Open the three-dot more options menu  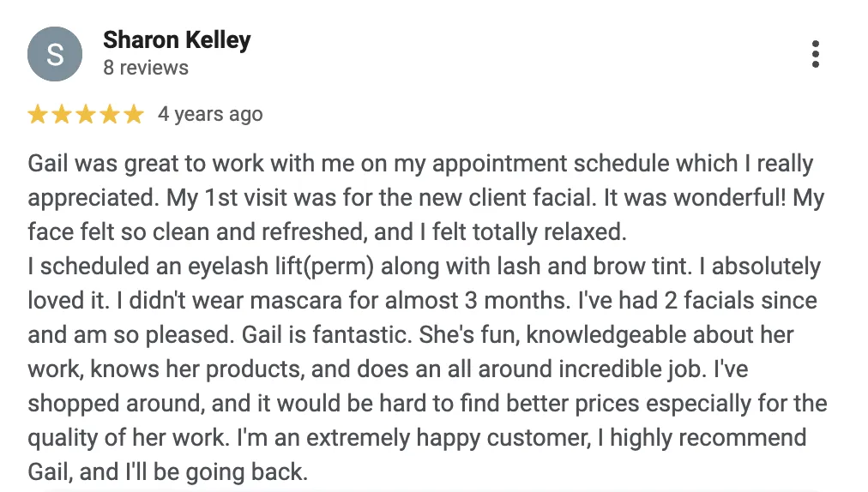(815, 54)
